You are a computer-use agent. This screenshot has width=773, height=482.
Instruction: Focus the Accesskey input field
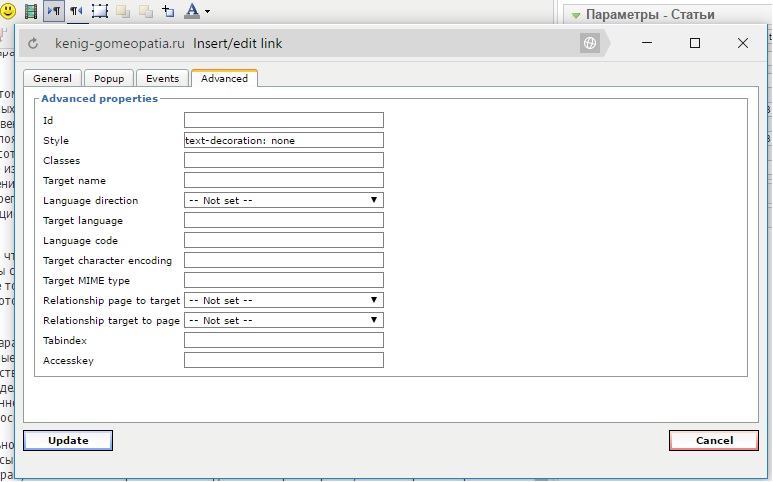(283, 360)
